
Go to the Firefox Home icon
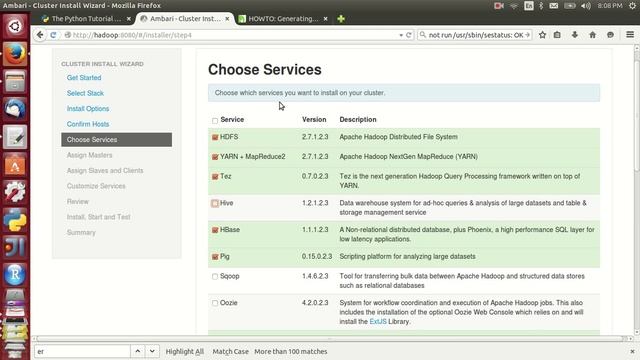point(592,35)
